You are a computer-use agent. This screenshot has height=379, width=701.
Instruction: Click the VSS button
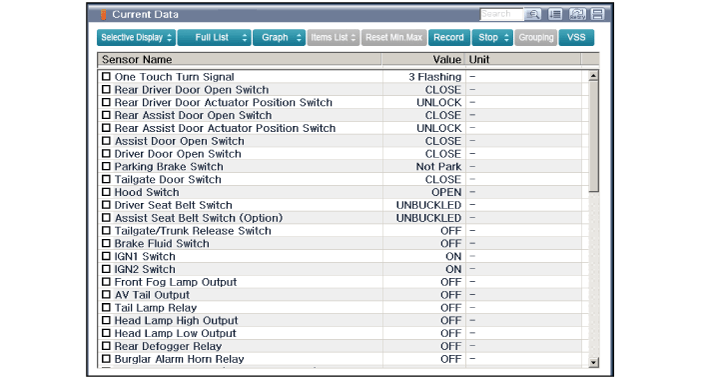coord(576,38)
